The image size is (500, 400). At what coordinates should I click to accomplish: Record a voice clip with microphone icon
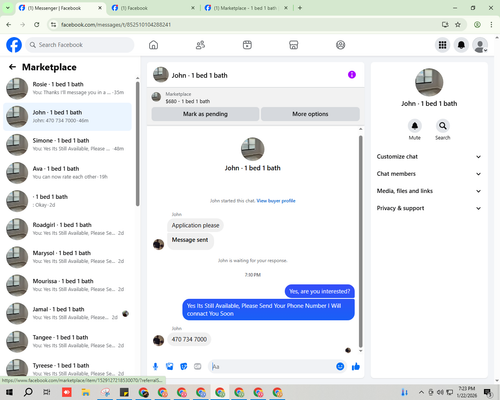coord(155,367)
